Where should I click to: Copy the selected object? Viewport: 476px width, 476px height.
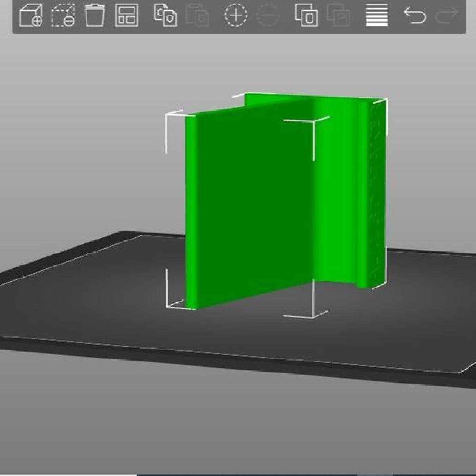[165, 16]
